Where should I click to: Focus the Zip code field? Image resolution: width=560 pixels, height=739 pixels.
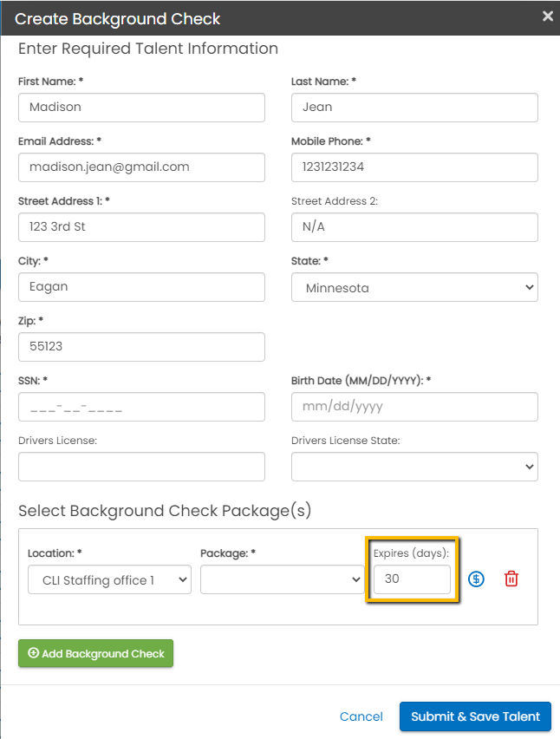click(x=141, y=347)
